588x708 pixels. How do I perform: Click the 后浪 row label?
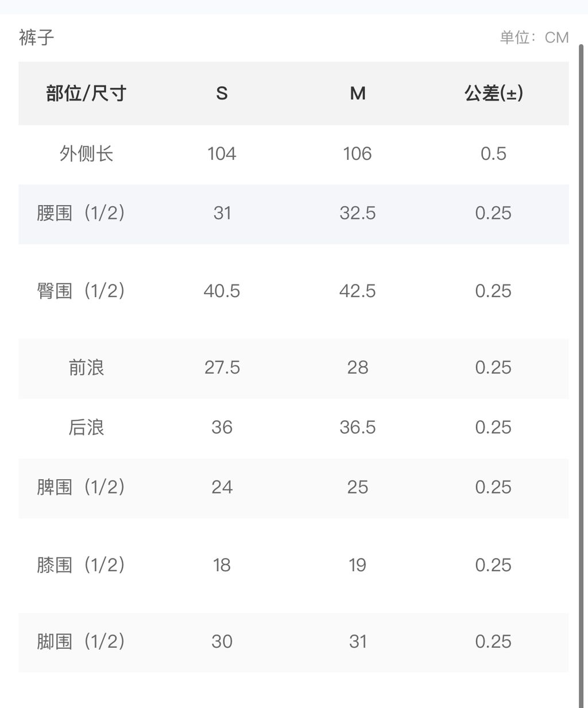click(x=86, y=428)
